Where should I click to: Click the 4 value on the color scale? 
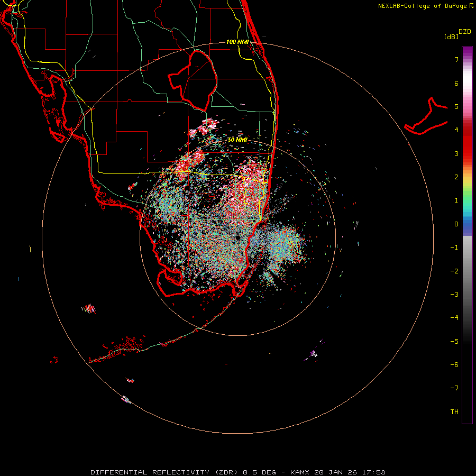456,130
